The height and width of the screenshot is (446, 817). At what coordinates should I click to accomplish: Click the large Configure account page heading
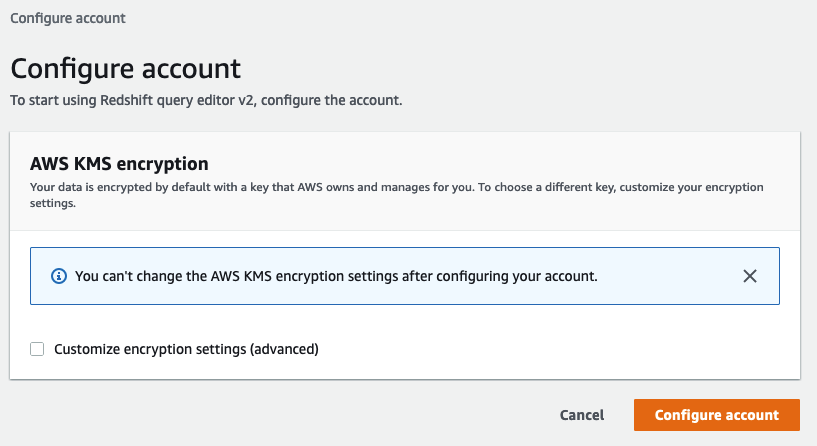point(126,69)
